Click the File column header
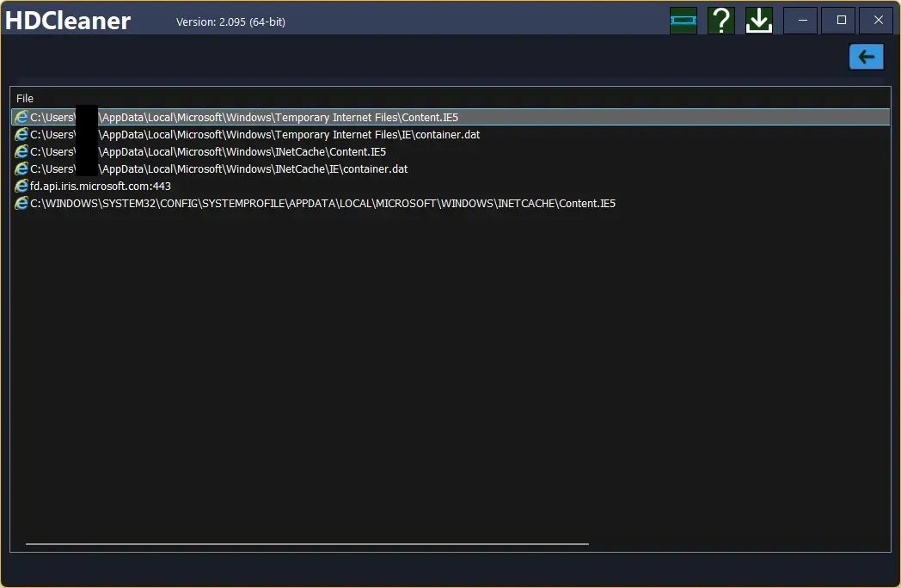The width and height of the screenshot is (901, 588). pyautogui.click(x=25, y=98)
